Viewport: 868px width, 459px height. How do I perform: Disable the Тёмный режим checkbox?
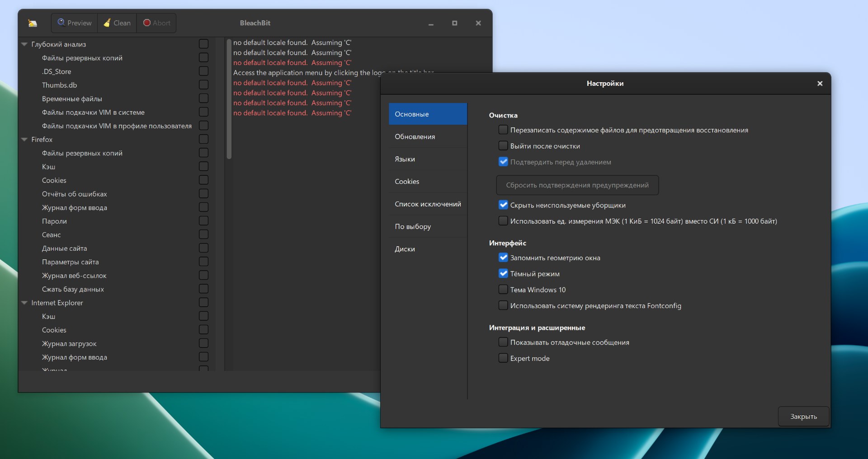(503, 274)
